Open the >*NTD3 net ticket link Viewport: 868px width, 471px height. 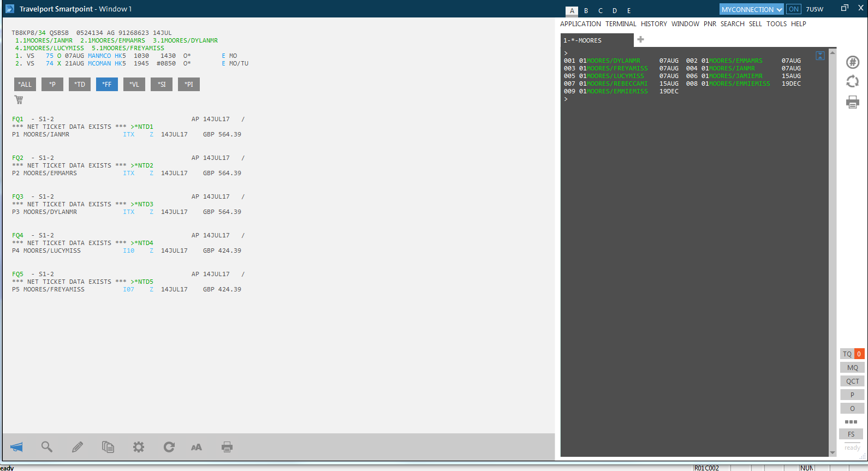point(142,204)
